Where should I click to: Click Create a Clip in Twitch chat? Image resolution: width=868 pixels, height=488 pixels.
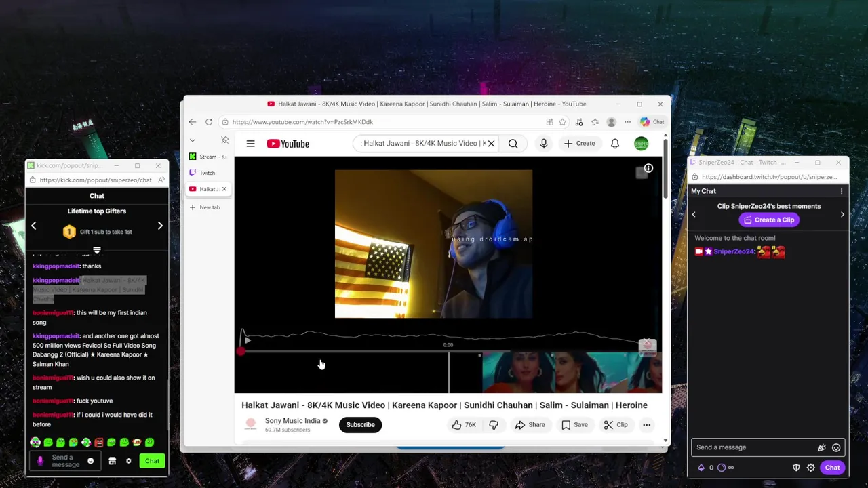769,220
